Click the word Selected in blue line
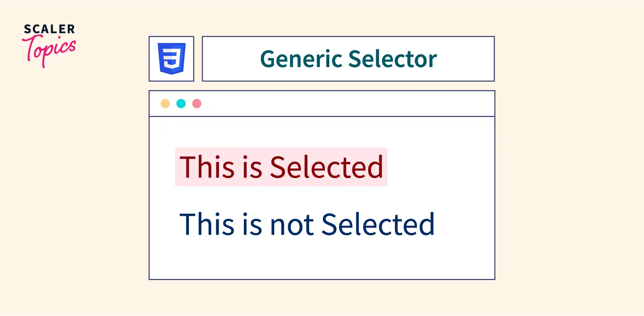Image resolution: width=644 pixels, height=316 pixels. coord(378,224)
